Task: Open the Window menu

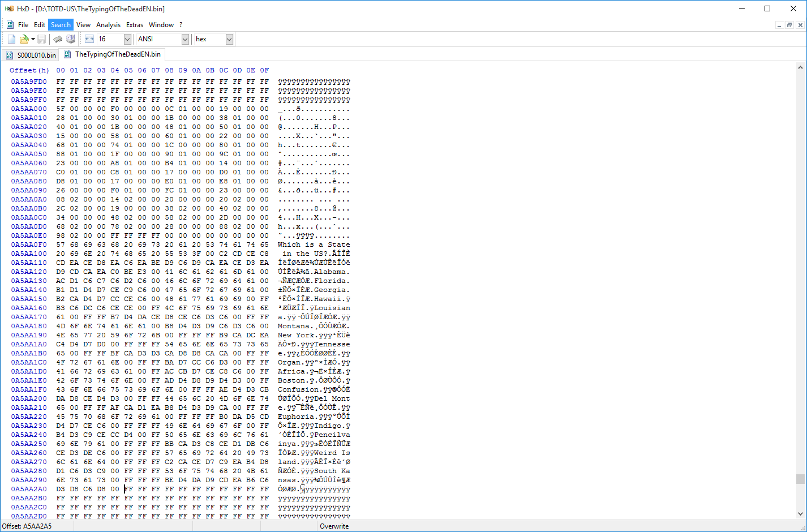Action: coord(161,25)
